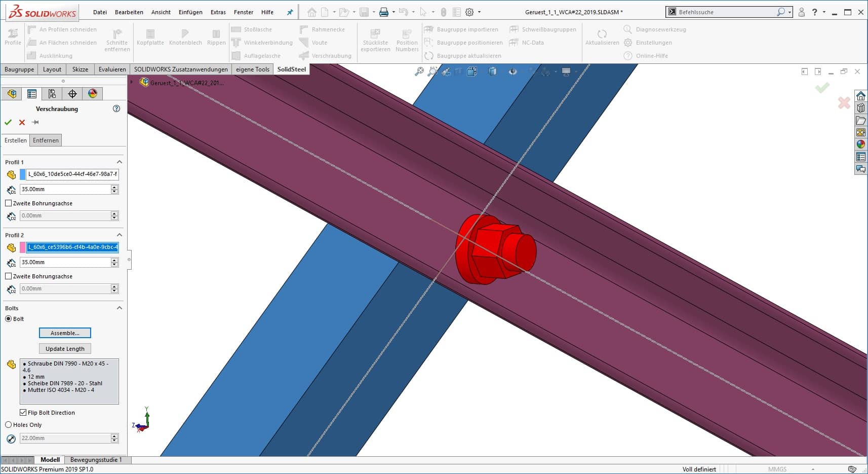Viewport: 868px width, 474px height.
Task: Click the Print icon in the title toolbar
Action: [384, 12]
